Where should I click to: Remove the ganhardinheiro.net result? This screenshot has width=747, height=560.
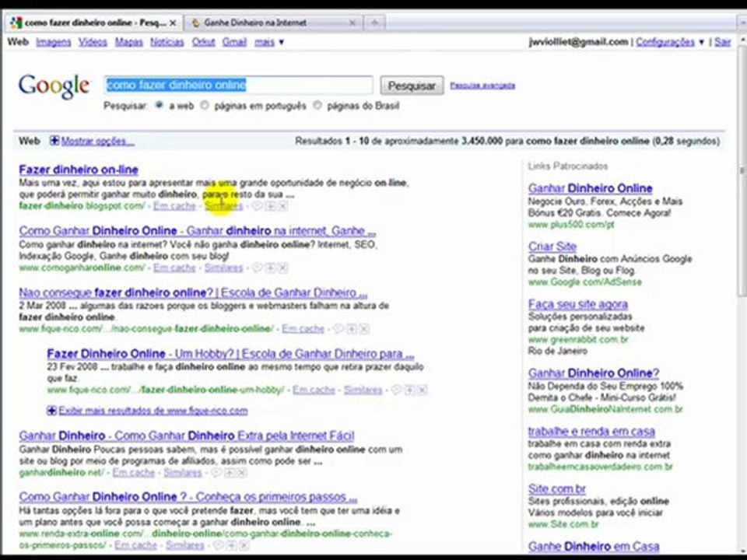coord(242,472)
